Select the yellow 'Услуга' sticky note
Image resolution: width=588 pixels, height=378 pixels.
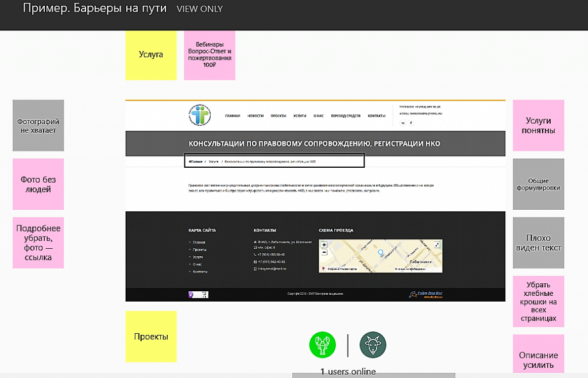[x=151, y=55]
